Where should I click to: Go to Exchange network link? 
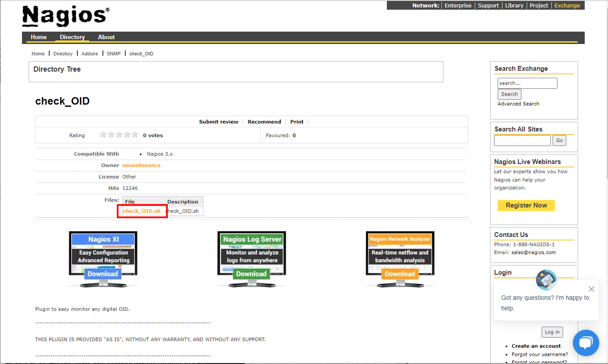pos(567,5)
